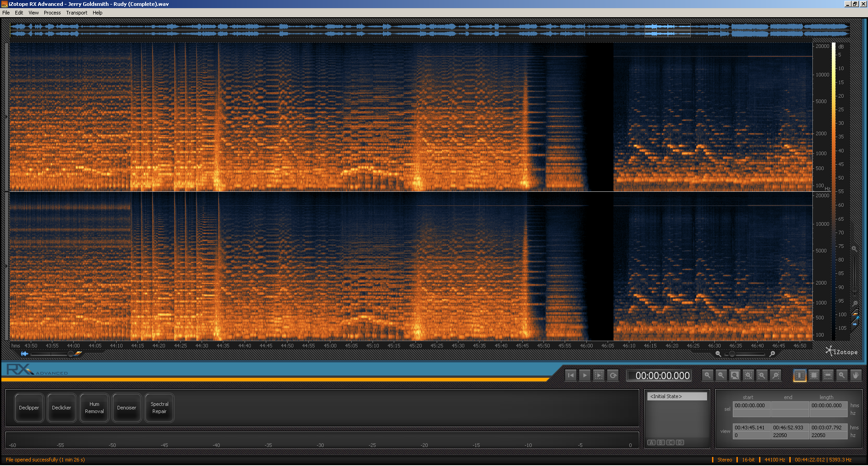Image resolution: width=868 pixels, height=466 pixels.
Task: Toggle loop playback button
Action: 613,376
